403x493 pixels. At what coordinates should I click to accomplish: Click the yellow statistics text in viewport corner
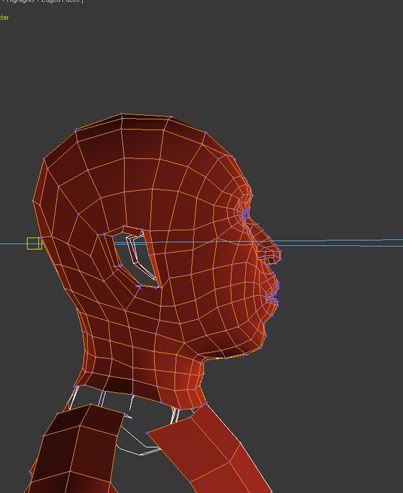coord(4,18)
